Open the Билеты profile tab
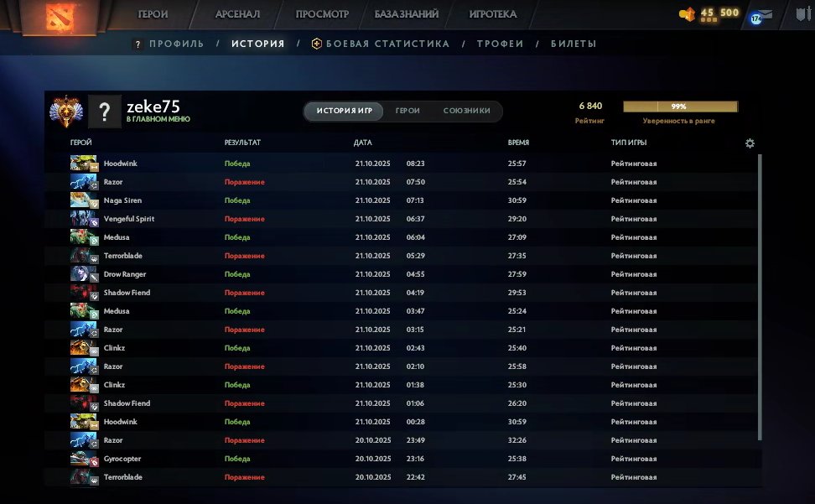This screenshot has height=504, width=815. 574,44
